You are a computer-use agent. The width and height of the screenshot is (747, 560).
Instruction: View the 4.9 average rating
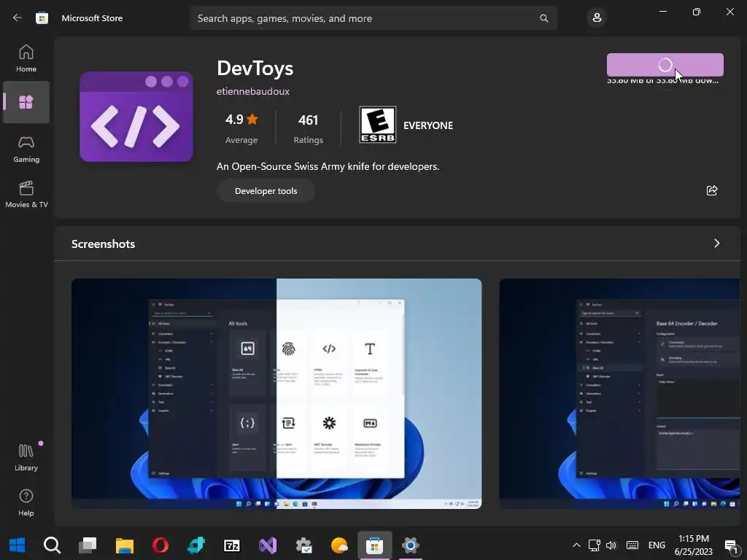click(241, 128)
